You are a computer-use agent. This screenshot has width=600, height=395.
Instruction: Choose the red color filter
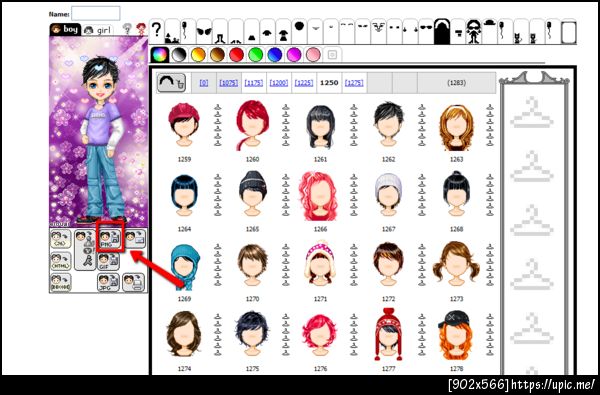point(236,55)
